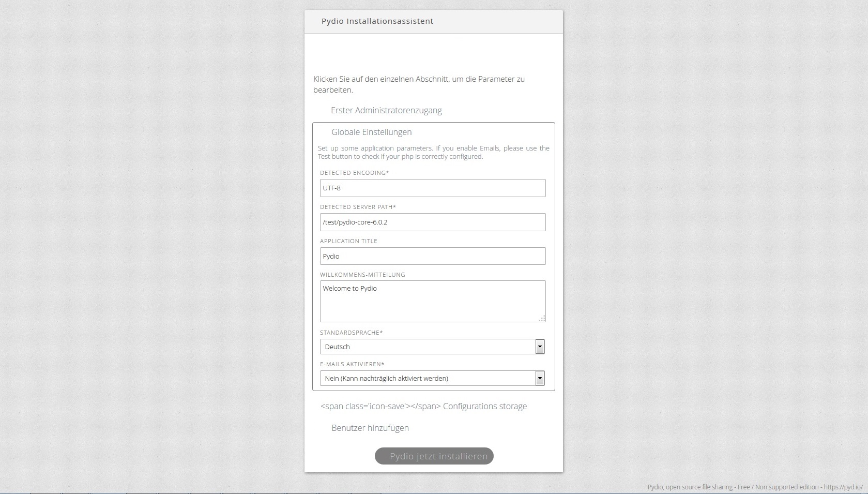Open the Standardsprache dropdown set to Deutsch
Viewport: 868px width, 494px height.
pos(432,347)
